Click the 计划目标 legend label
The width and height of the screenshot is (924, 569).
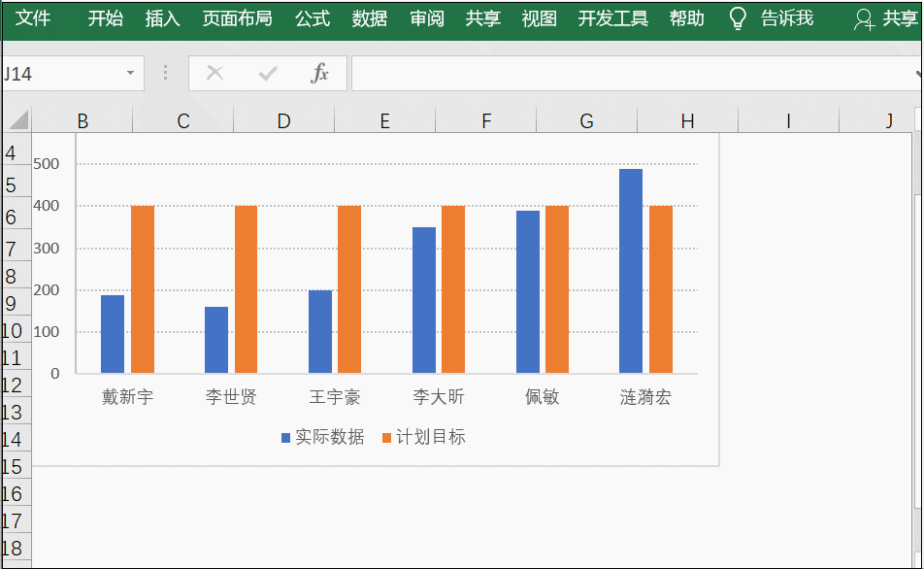[x=431, y=437]
